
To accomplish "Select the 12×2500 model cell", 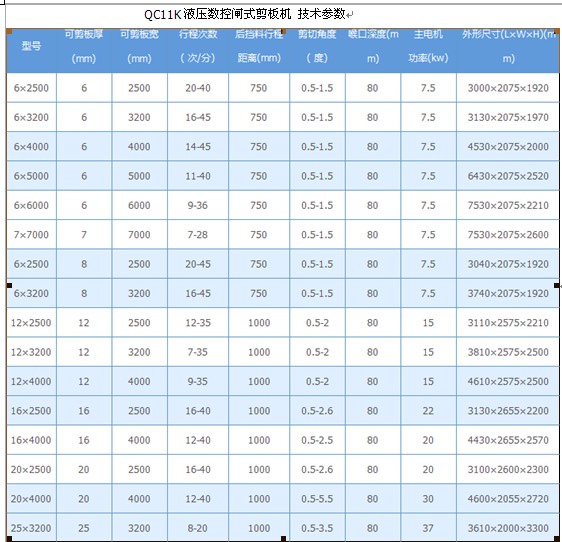I will 32,323.
